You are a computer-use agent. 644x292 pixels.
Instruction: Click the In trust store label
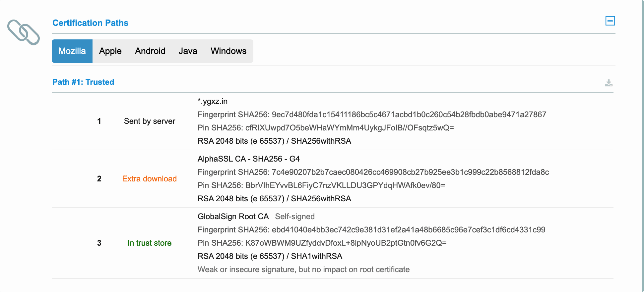point(149,243)
